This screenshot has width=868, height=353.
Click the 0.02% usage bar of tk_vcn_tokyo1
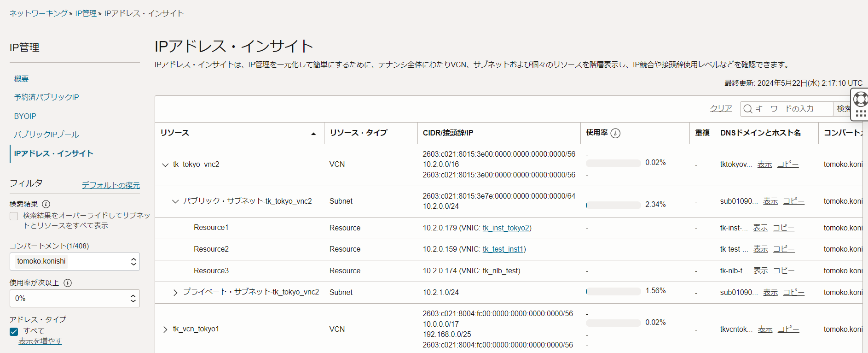point(613,323)
